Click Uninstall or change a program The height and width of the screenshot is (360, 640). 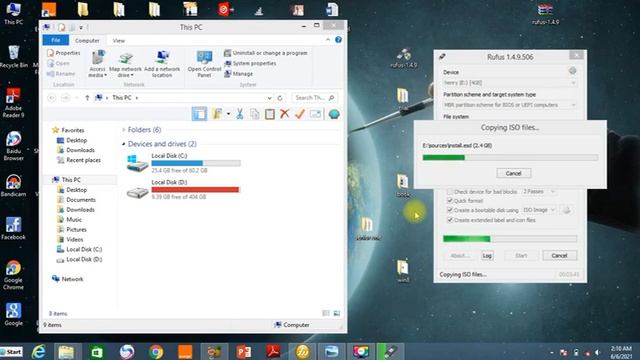pos(266,53)
